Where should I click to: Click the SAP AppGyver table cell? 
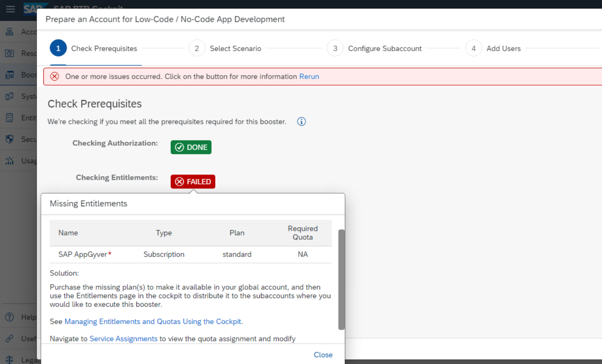click(85, 254)
